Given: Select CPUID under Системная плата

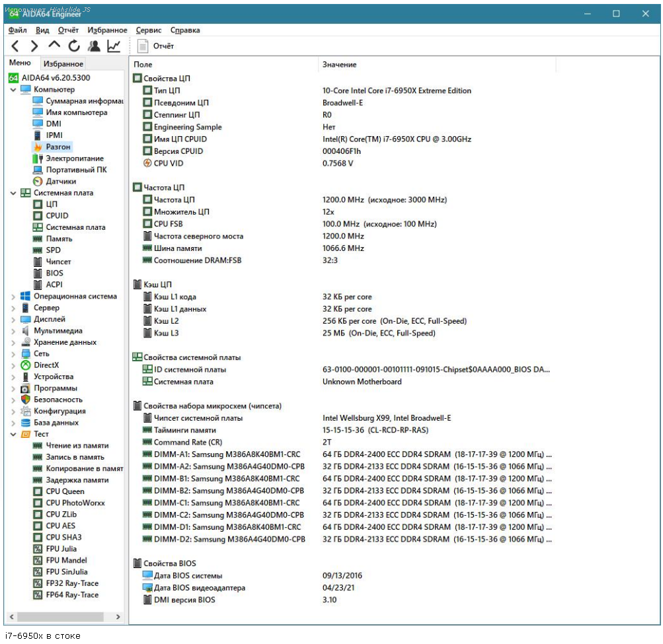Looking at the screenshot, I should point(57,215).
